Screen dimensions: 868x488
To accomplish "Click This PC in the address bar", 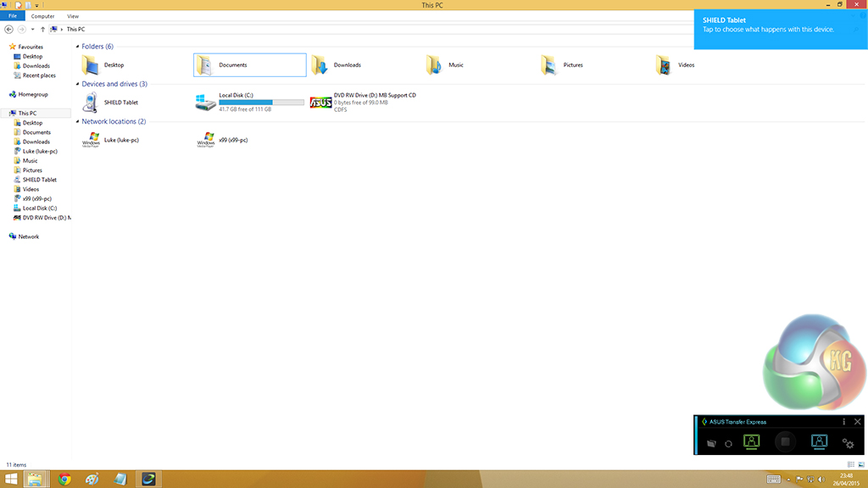I will tap(75, 30).
